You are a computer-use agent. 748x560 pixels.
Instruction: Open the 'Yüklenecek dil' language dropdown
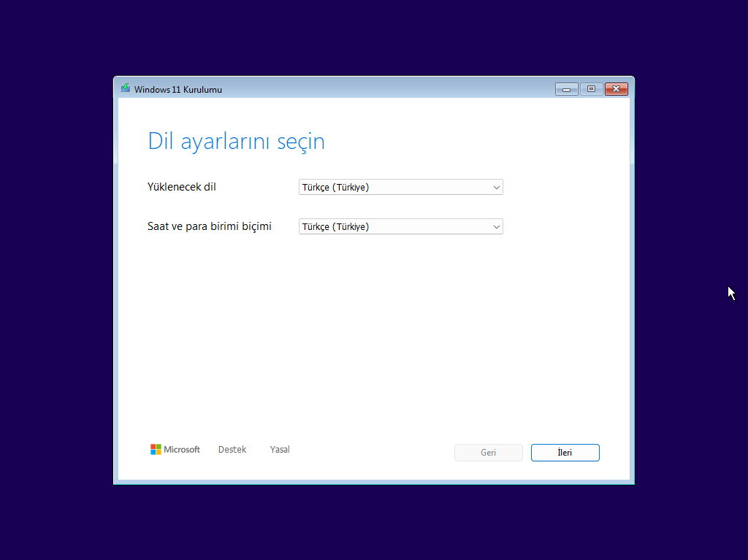[400, 187]
